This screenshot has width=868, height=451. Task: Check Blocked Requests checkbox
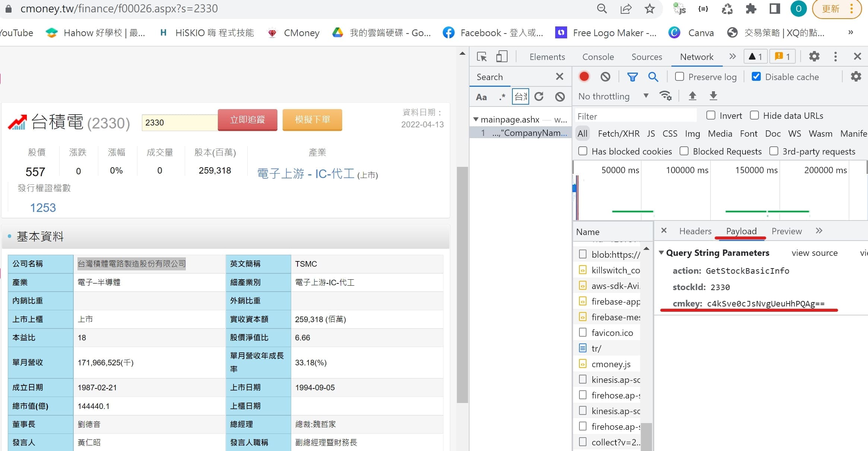click(x=684, y=151)
